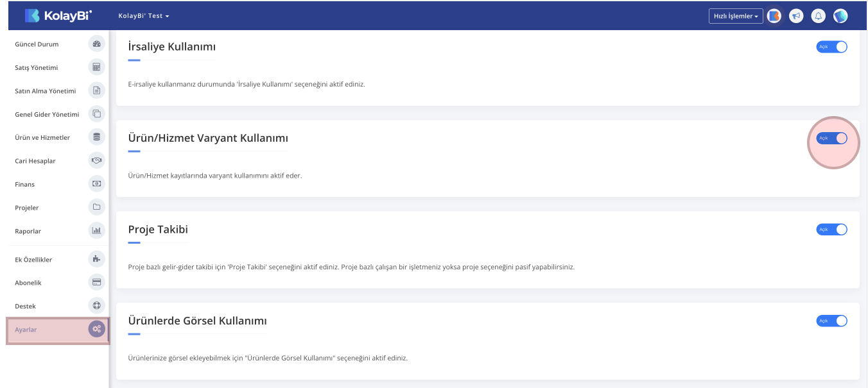Open the Hızlı İşlemler dropdown
868x388 pixels.
click(736, 16)
